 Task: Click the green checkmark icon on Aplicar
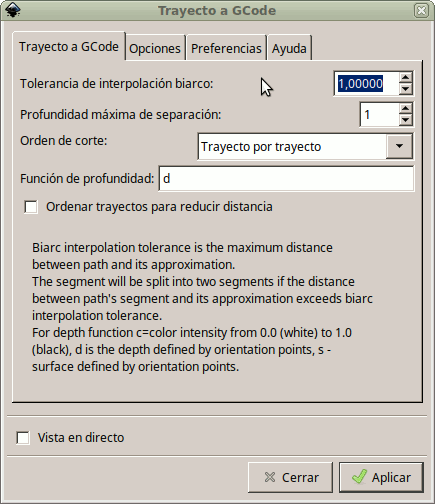pyautogui.click(x=359, y=477)
